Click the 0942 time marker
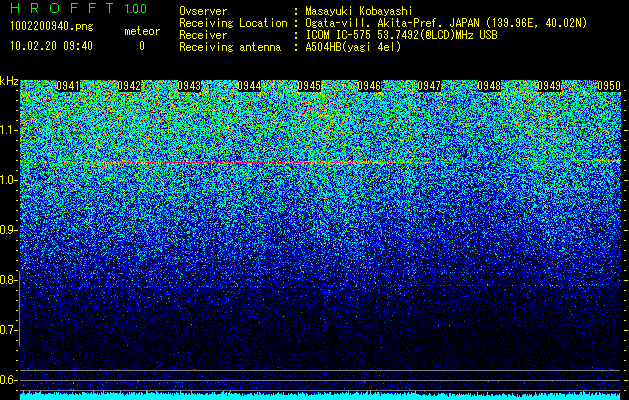The image size is (629, 400). click(129, 86)
